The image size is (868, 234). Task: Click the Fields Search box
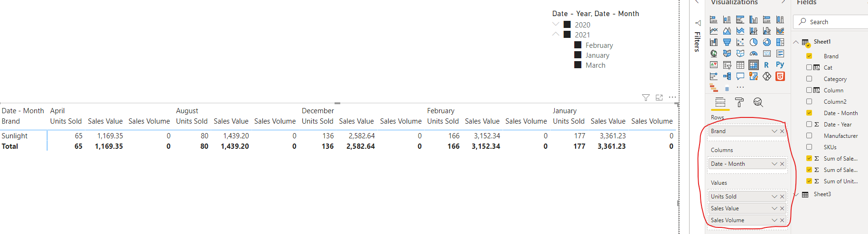click(x=831, y=22)
